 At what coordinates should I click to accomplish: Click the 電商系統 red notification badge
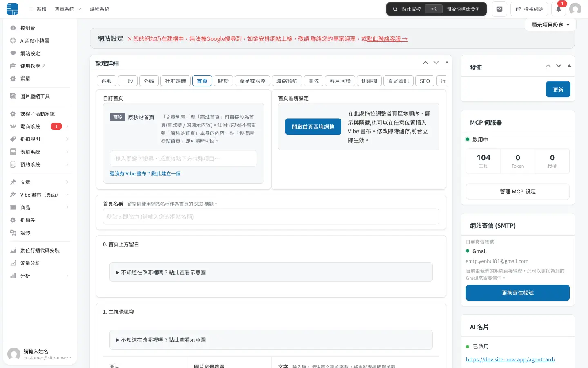point(56,126)
